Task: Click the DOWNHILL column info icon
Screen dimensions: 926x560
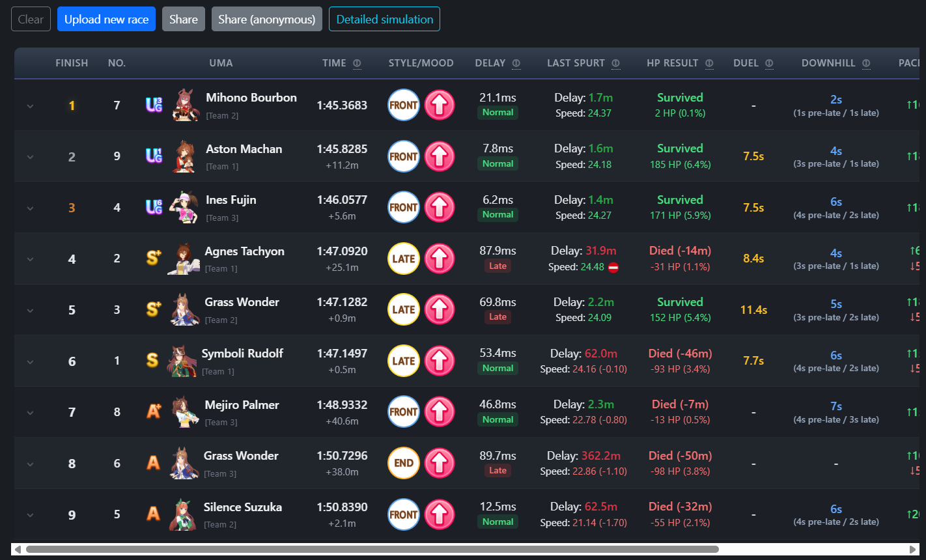Action: (x=866, y=63)
